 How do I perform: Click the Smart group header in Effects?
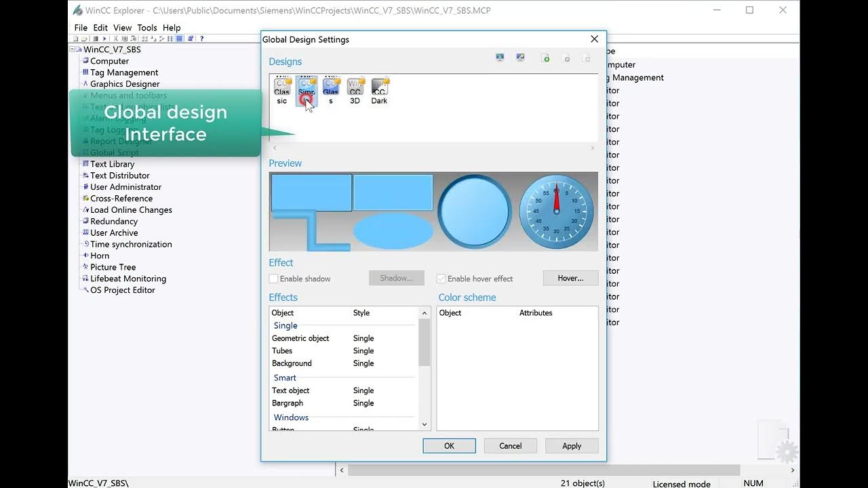[x=285, y=378]
